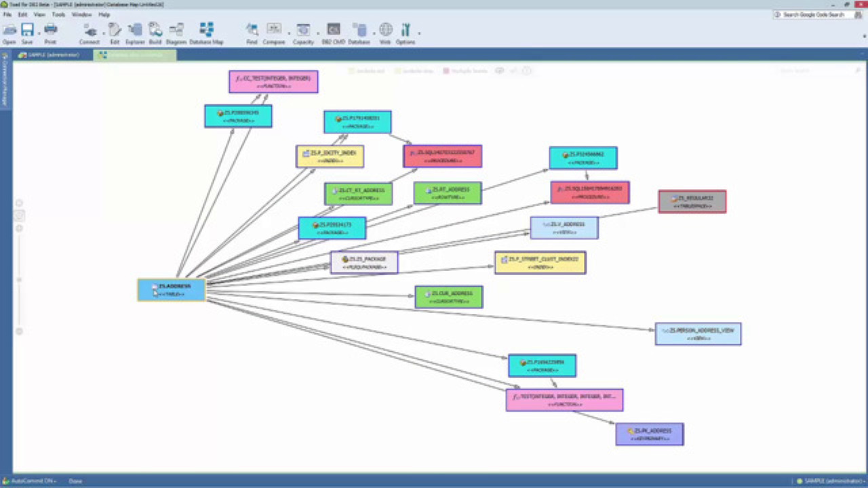
Task: Expand the Connection Manager side panel
Action: click(5, 79)
